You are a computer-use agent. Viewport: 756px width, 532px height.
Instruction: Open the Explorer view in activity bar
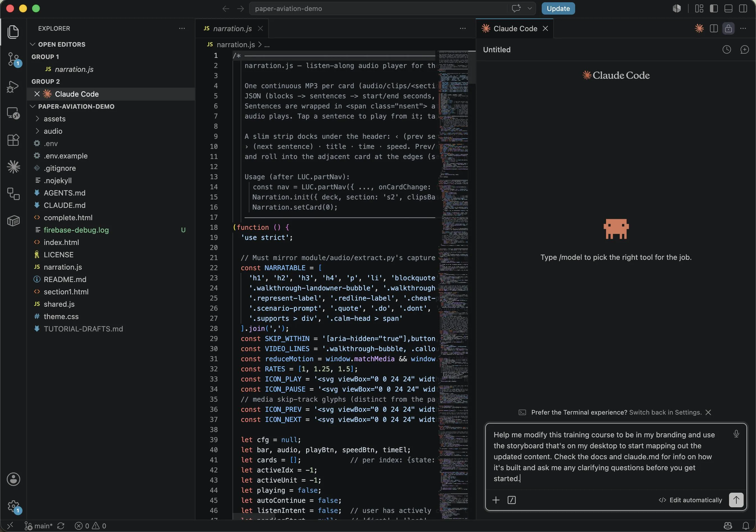coord(13,32)
